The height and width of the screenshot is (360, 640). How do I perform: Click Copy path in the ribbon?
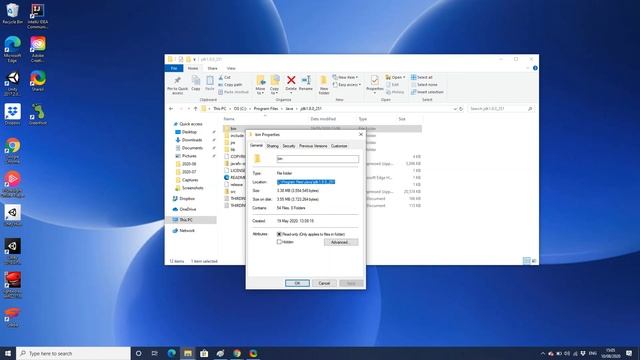(x=230, y=84)
